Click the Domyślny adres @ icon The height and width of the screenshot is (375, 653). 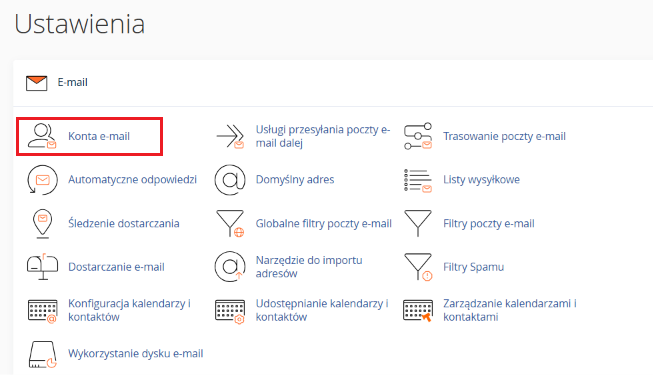[x=230, y=180]
